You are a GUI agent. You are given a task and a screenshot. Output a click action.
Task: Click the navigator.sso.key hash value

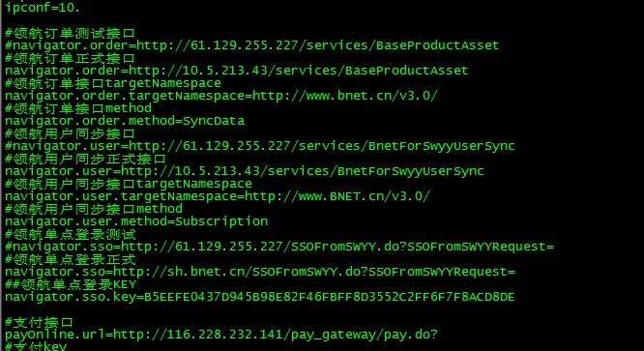pos(330,297)
